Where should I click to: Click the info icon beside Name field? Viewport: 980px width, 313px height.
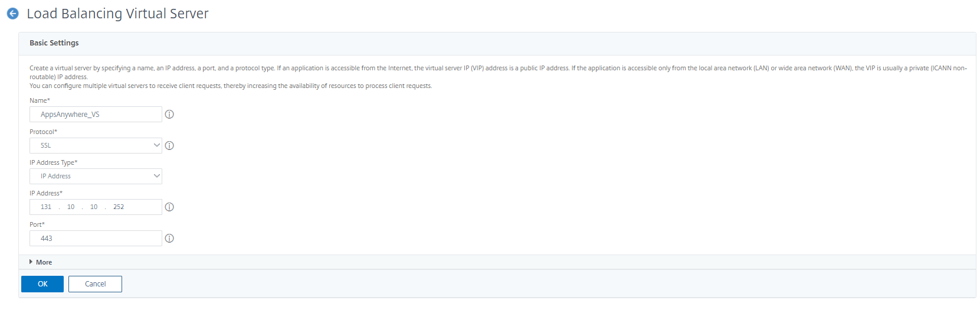coord(169,115)
